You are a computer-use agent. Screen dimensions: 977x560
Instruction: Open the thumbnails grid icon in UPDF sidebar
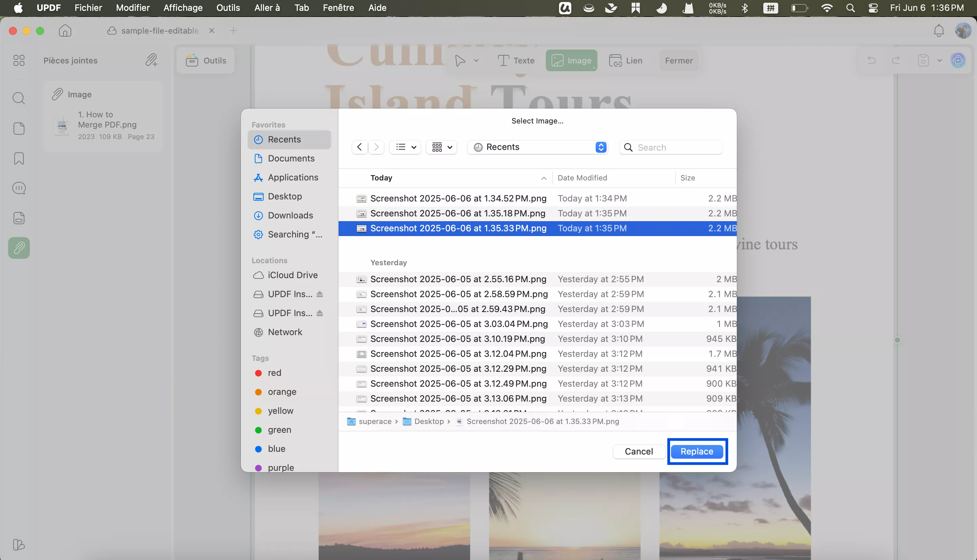pyautogui.click(x=19, y=60)
